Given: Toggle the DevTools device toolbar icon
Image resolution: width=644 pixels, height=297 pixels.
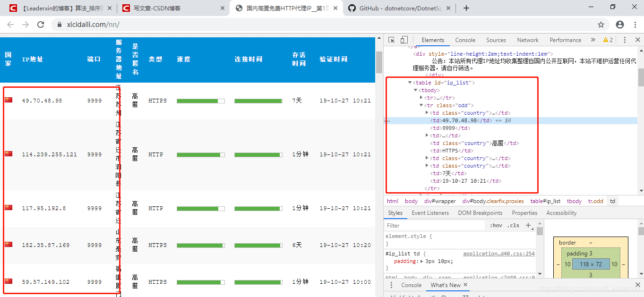Looking at the screenshot, I should point(404,40).
